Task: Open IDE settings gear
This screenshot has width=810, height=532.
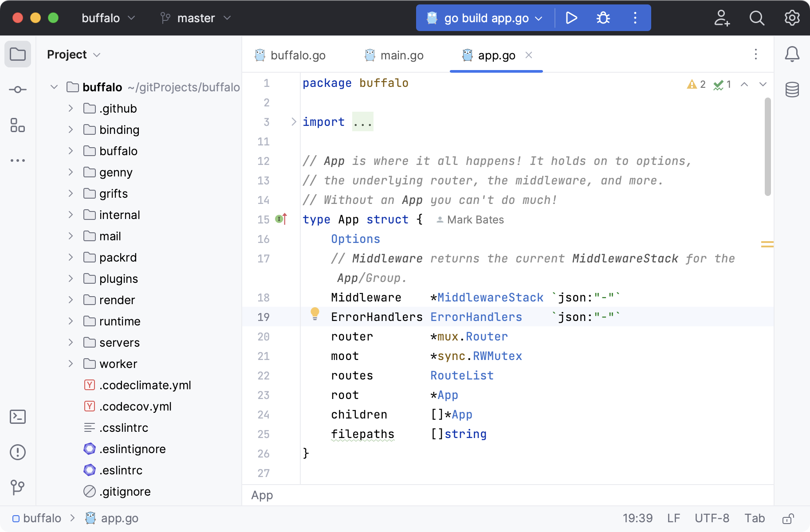Action: coord(792,18)
